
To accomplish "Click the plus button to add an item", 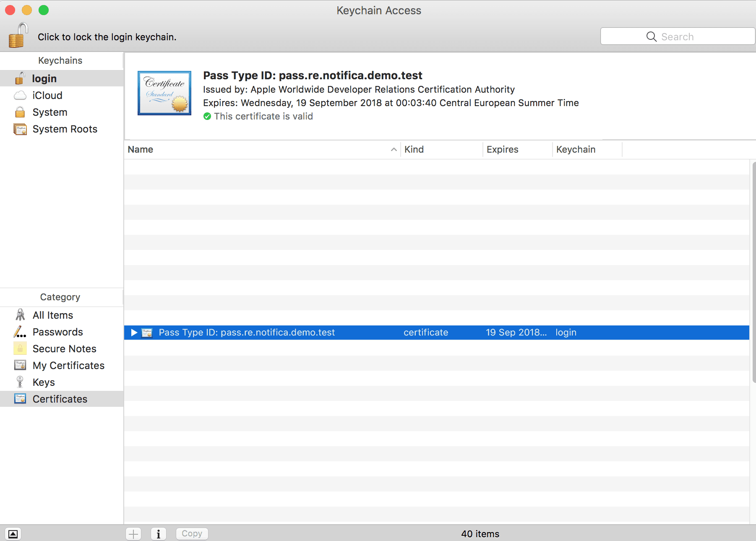I will click(133, 534).
